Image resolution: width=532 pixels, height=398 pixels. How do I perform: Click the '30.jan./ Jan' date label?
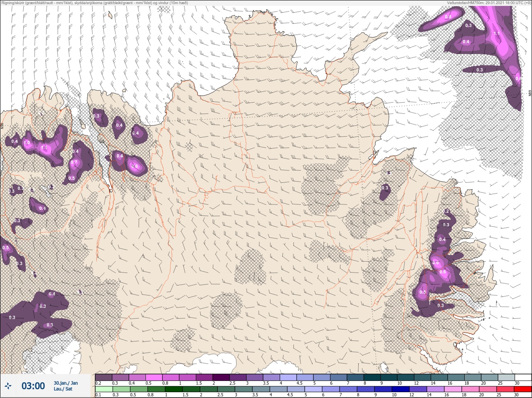tap(66, 383)
